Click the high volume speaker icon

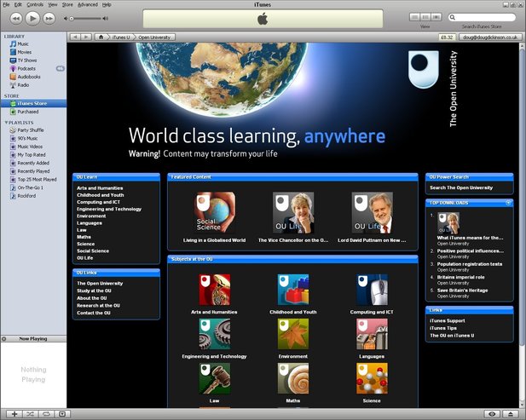pyautogui.click(x=106, y=19)
